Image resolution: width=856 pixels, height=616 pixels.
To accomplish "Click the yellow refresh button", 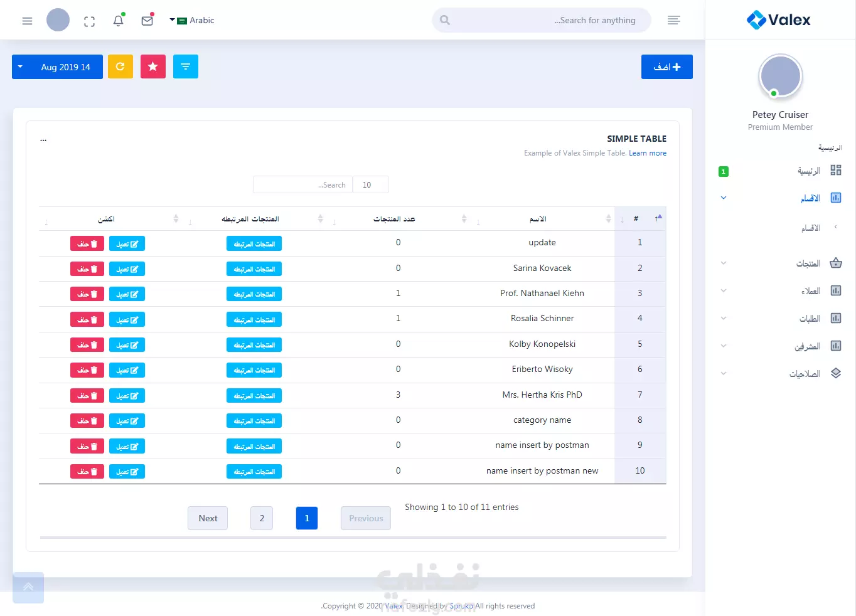I will [120, 66].
